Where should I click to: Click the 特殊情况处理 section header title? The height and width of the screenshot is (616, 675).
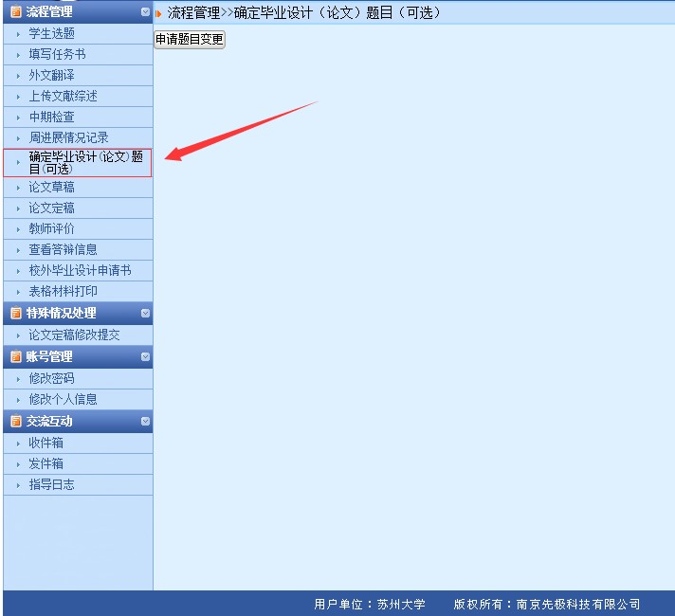coord(61,313)
